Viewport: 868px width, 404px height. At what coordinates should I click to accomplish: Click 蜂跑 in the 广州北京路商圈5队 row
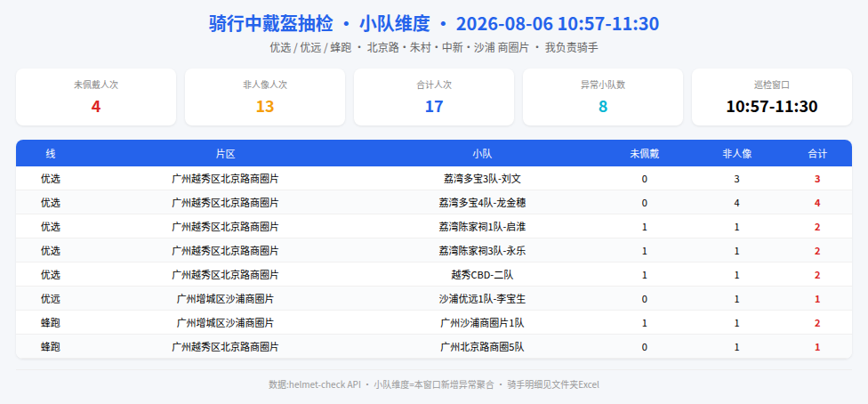coord(51,347)
